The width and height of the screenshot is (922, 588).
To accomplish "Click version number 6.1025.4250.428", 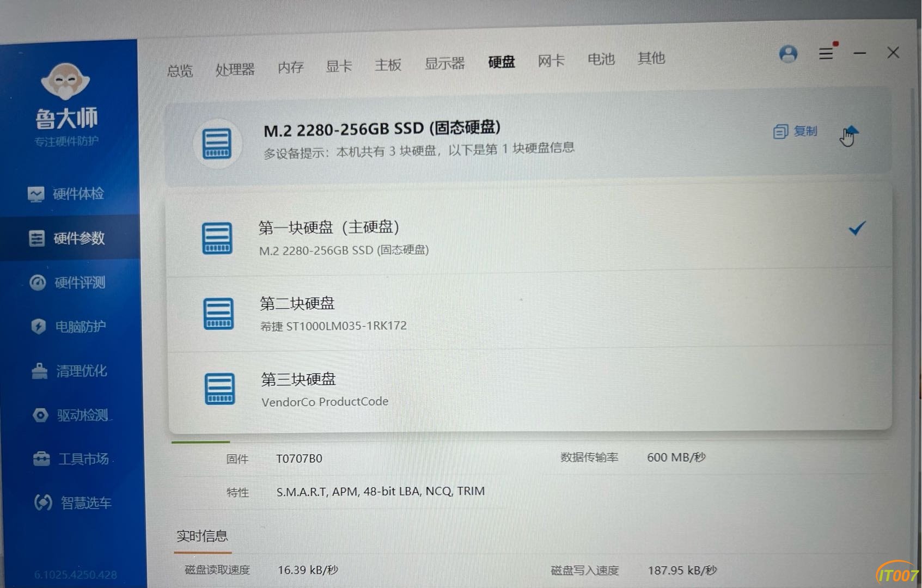I will [x=76, y=575].
